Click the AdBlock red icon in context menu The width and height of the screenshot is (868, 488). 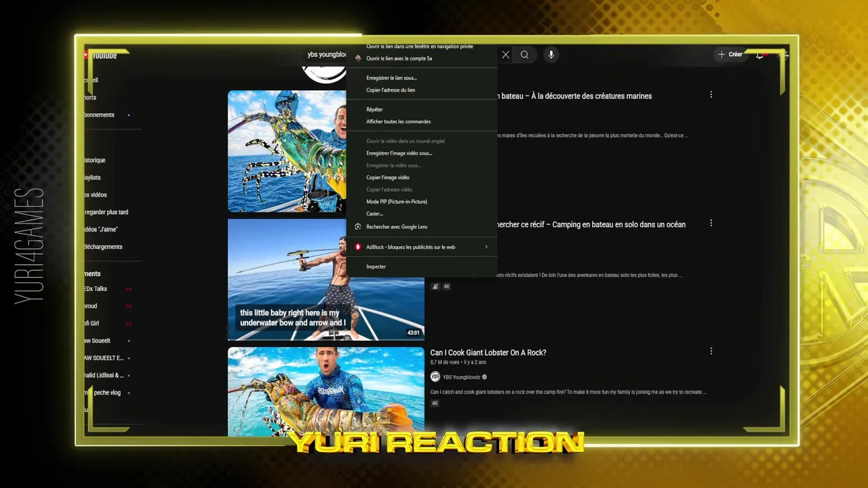tap(358, 247)
